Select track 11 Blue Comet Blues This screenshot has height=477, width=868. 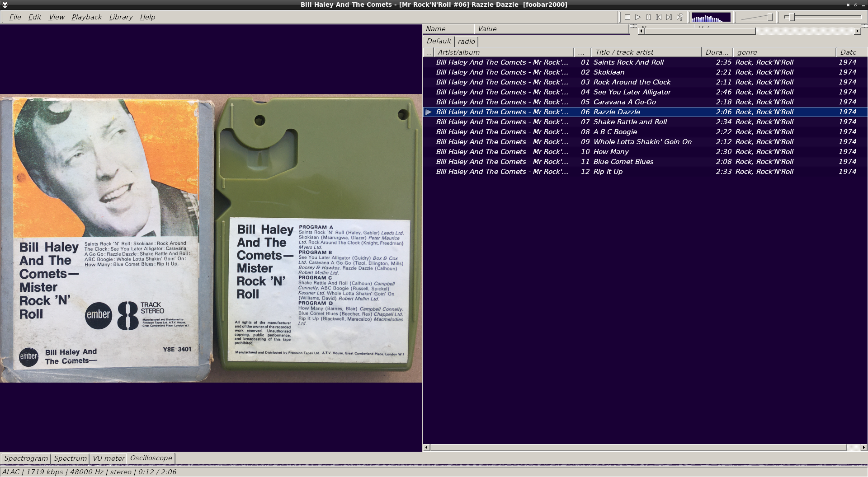pyautogui.click(x=645, y=162)
